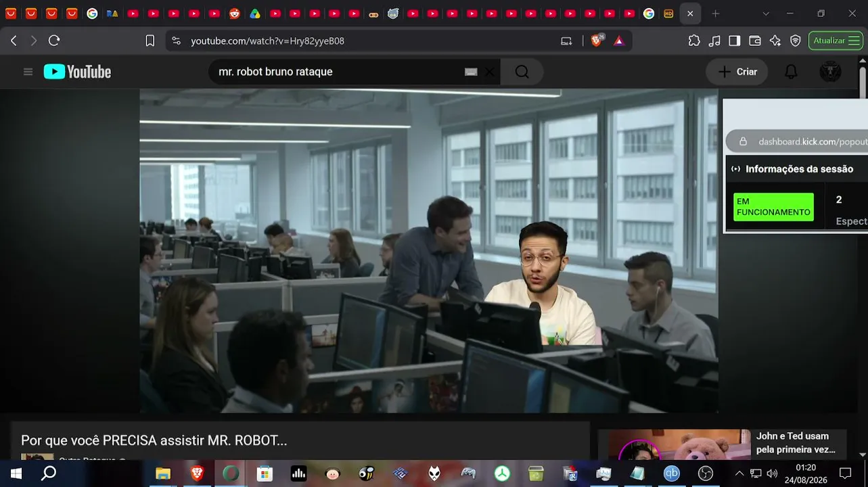
Task: Open Brave VPN shield icon
Action: coord(796,41)
